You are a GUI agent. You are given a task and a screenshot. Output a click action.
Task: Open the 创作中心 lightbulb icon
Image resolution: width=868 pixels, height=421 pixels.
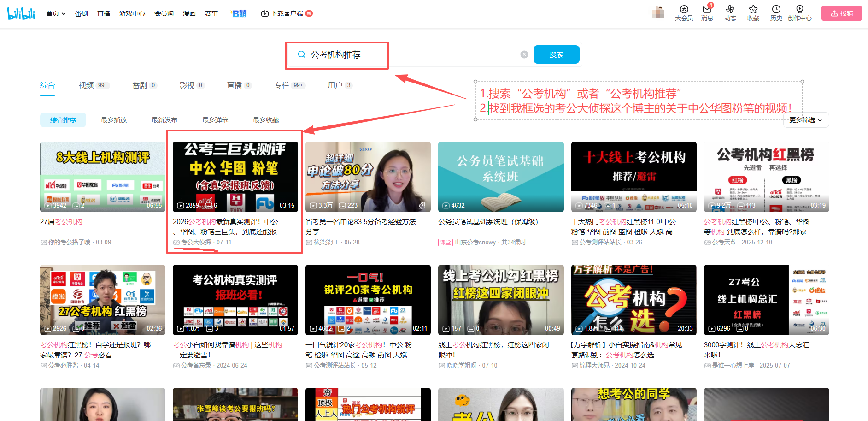click(x=800, y=13)
